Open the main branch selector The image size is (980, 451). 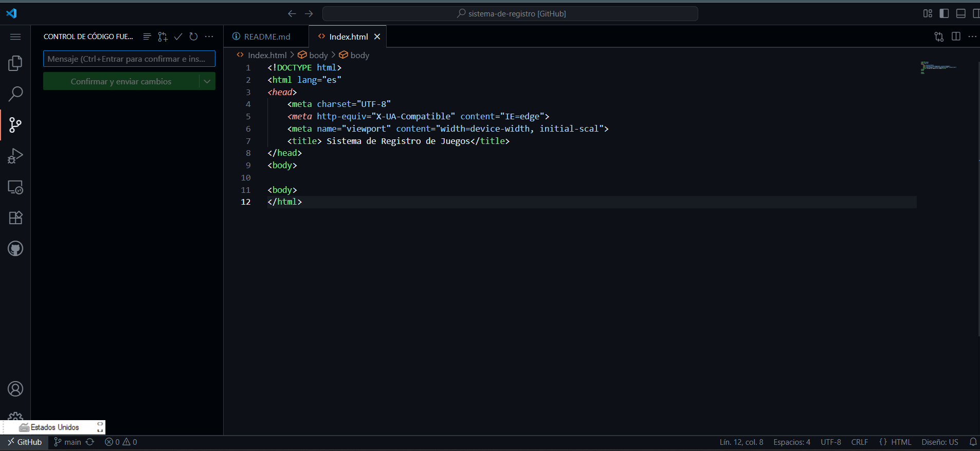click(x=68, y=442)
